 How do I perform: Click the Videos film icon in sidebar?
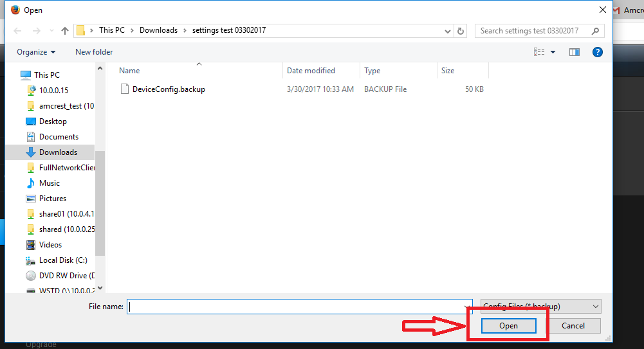31,245
